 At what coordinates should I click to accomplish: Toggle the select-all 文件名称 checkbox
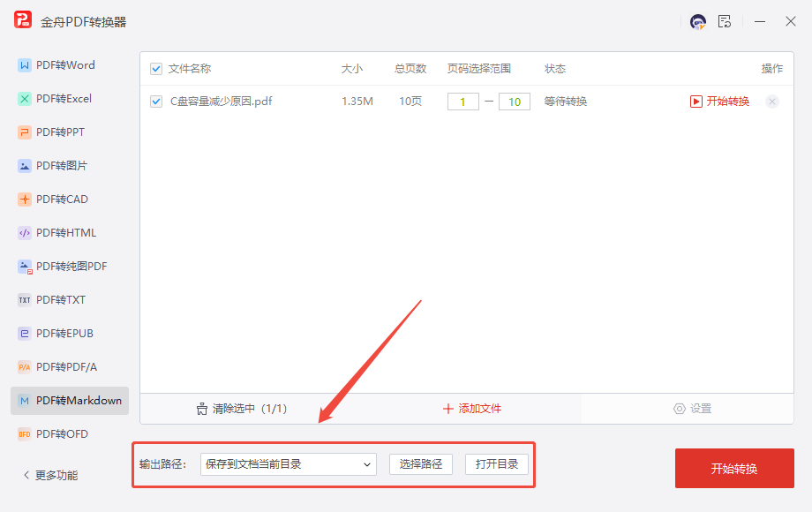[x=156, y=69]
